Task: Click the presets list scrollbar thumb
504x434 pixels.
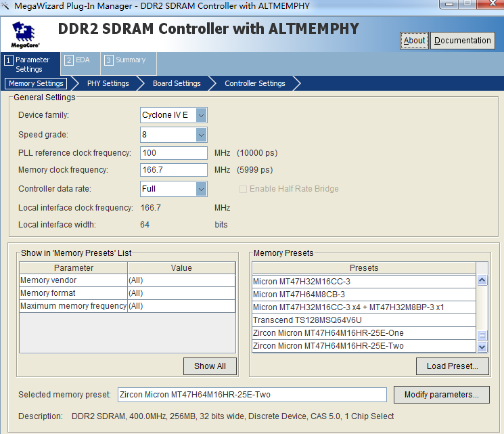Action: [x=482, y=335]
